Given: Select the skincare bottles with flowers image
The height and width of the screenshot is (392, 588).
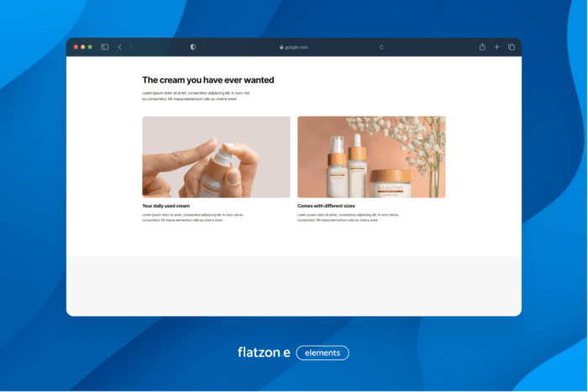Looking at the screenshot, I should 371,157.
